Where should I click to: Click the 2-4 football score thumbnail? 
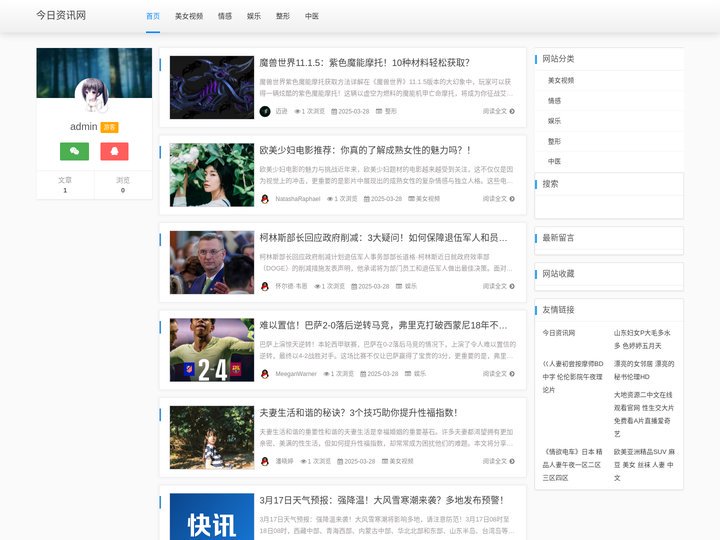pyautogui.click(x=212, y=350)
